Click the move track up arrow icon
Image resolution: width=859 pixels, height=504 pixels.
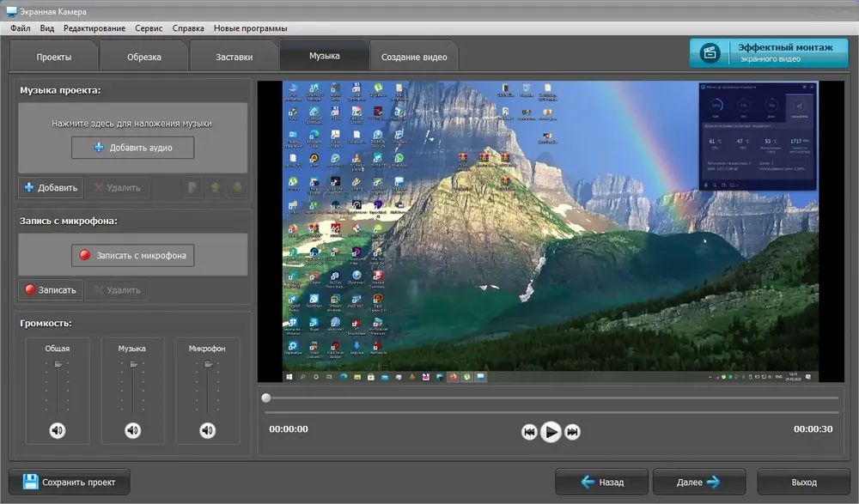tap(216, 188)
